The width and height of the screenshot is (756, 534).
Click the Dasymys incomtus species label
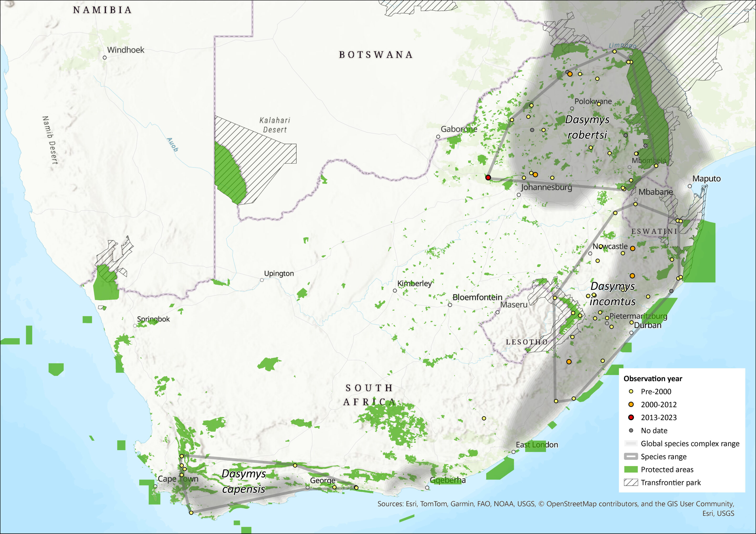[612, 294]
